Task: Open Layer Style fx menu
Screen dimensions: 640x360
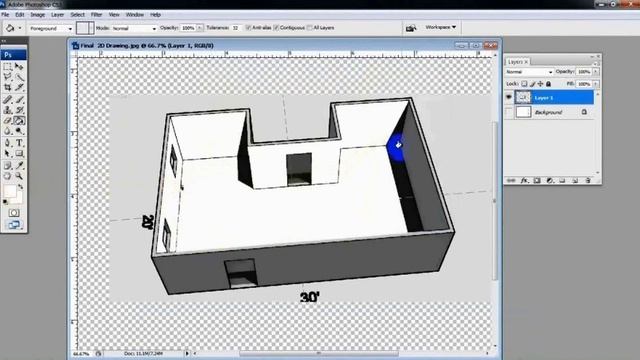Action: tap(524, 180)
